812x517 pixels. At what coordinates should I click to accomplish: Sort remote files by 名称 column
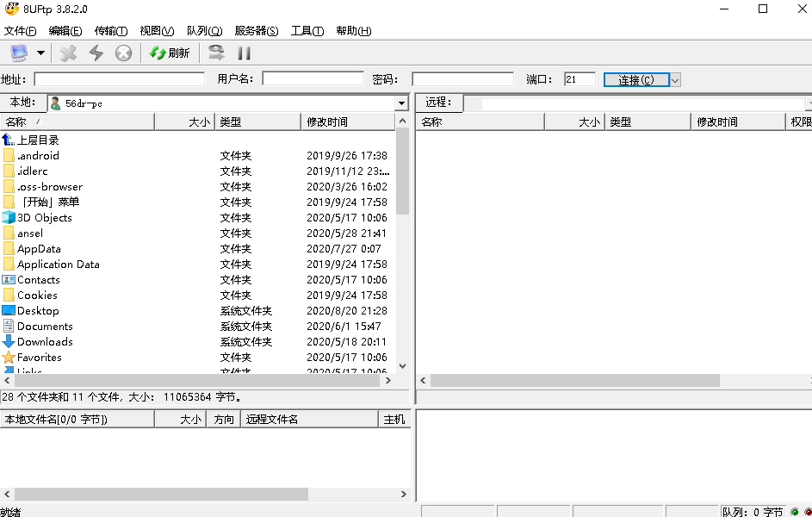(480, 121)
